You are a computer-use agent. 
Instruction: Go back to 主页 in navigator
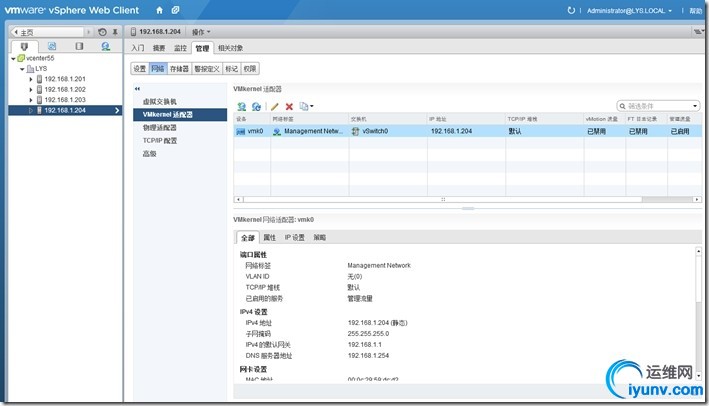pos(47,32)
